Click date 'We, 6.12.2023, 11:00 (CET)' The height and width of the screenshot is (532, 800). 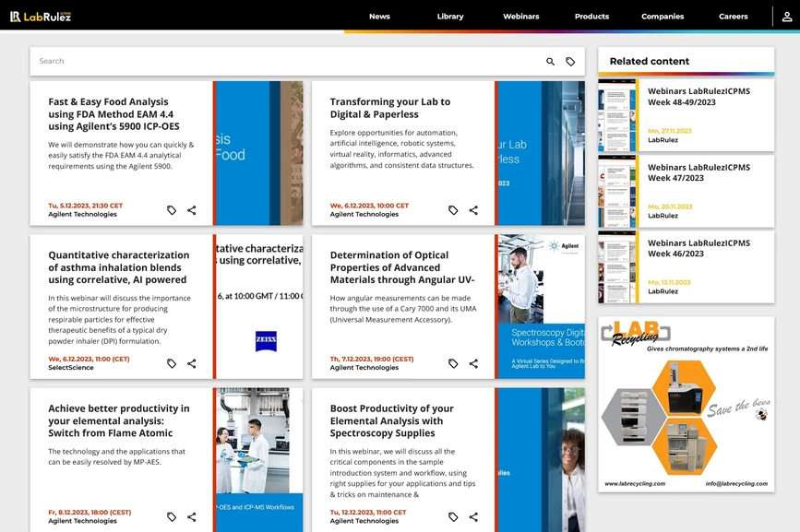(x=89, y=360)
